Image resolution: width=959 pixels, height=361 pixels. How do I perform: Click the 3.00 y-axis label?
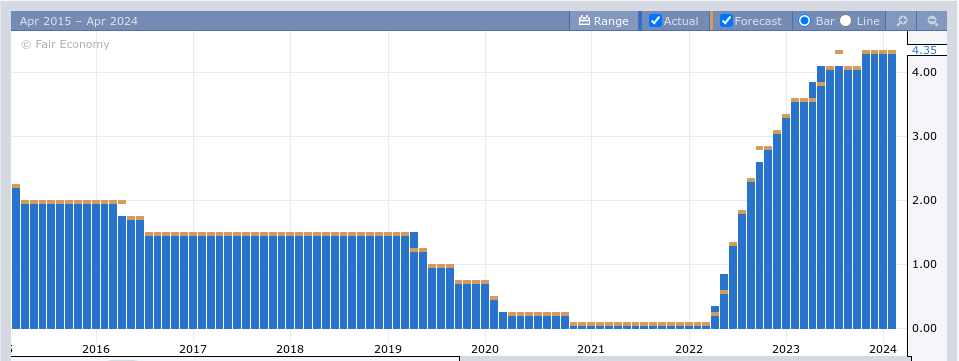point(924,136)
